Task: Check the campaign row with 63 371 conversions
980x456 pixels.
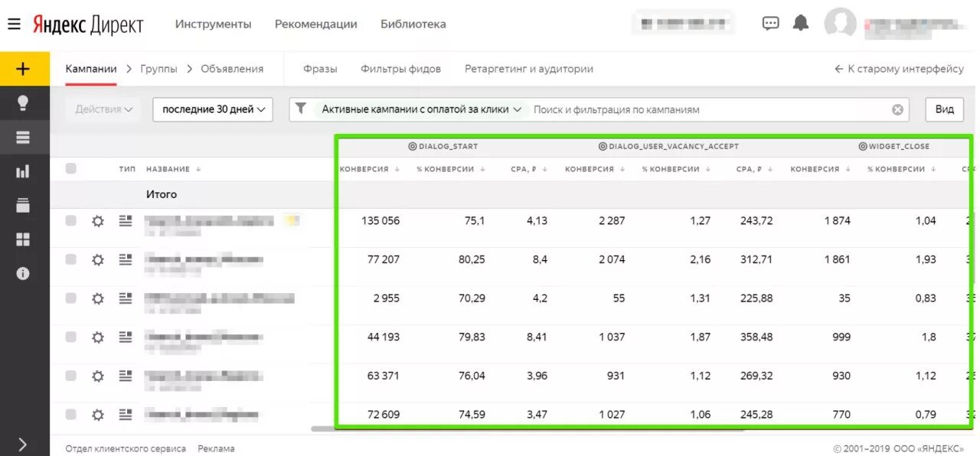Action: pyautogui.click(x=70, y=376)
